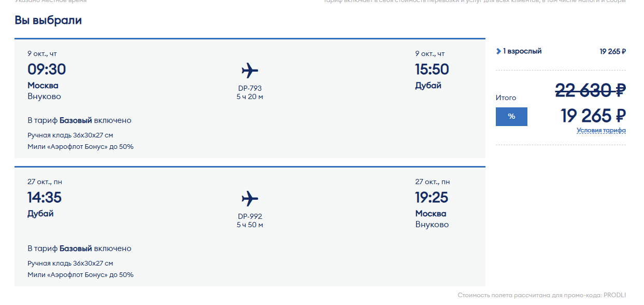
Task: Click Мили «Аэрофлот Бонус» line in outbound flight
Action: coord(80,147)
